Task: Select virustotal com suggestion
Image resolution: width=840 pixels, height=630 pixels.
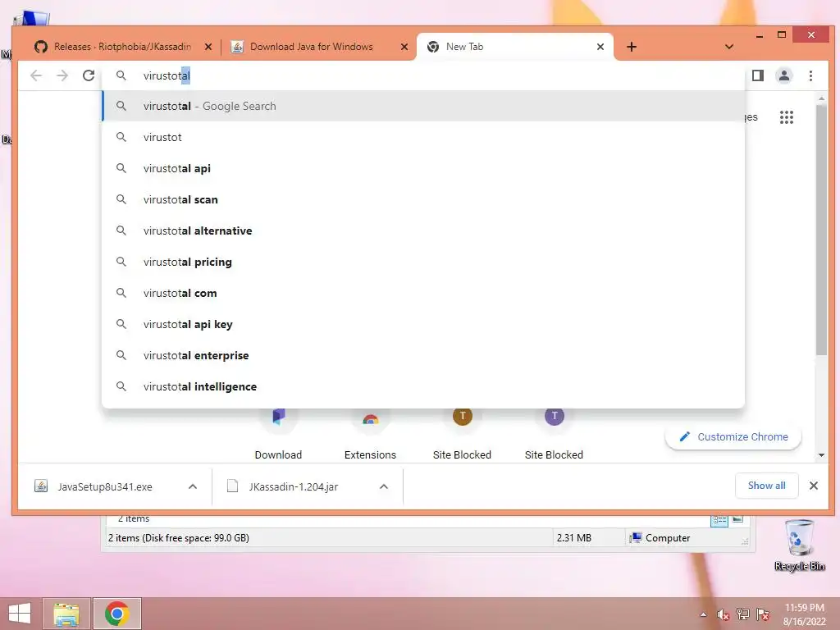Action: [423, 293]
